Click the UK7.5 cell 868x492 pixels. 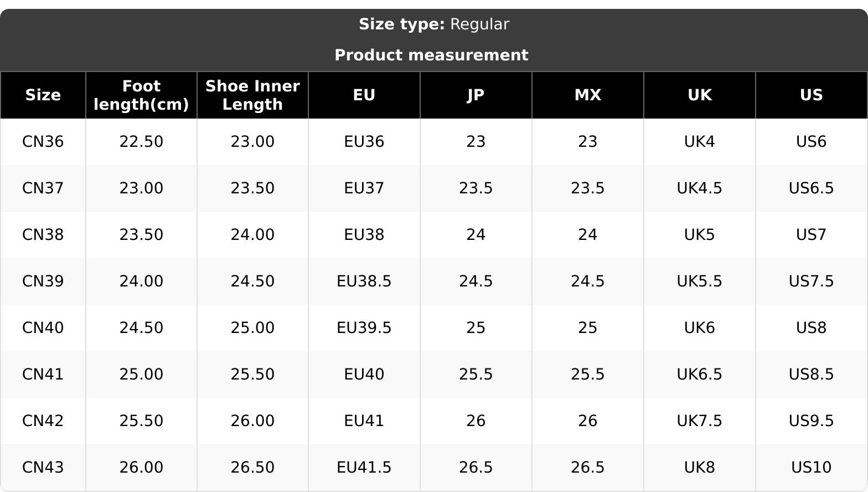[699, 421]
